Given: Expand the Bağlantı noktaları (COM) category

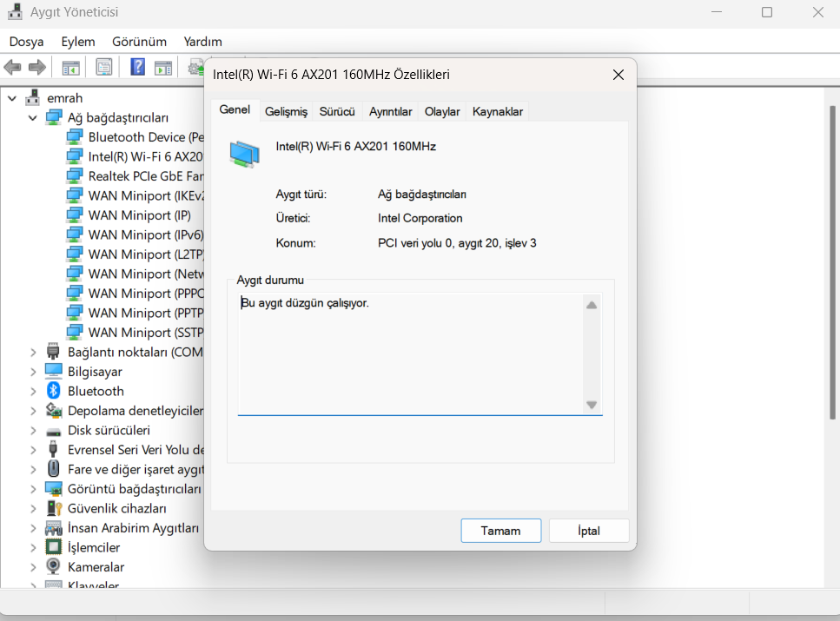Looking at the screenshot, I should pos(33,352).
